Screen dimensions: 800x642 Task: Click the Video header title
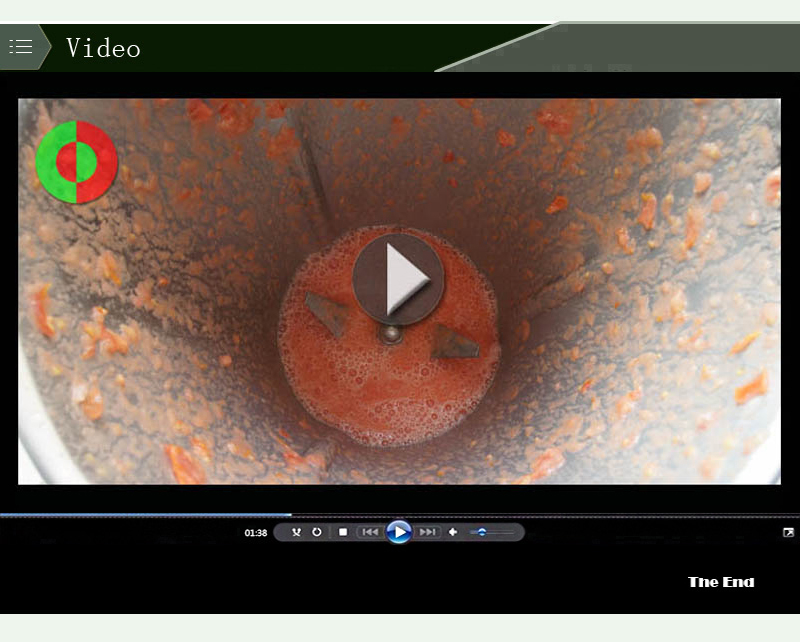pyautogui.click(x=103, y=48)
